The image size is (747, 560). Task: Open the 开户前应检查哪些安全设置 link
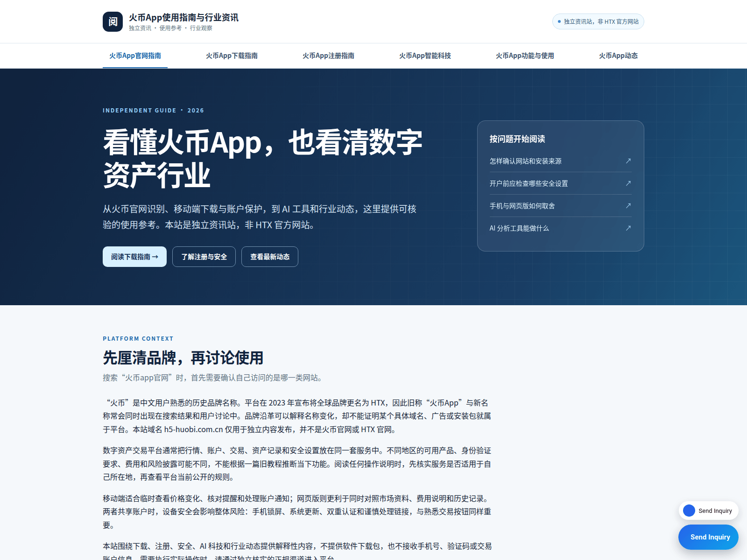tap(560, 183)
